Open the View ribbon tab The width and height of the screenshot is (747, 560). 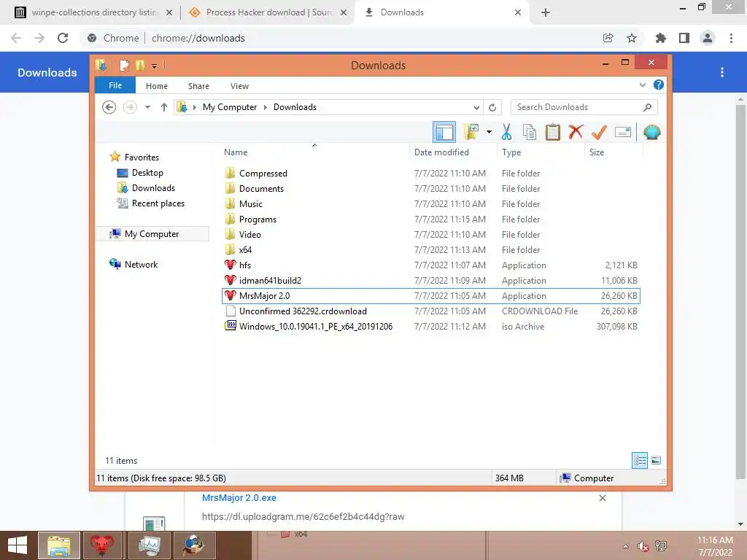tap(239, 86)
